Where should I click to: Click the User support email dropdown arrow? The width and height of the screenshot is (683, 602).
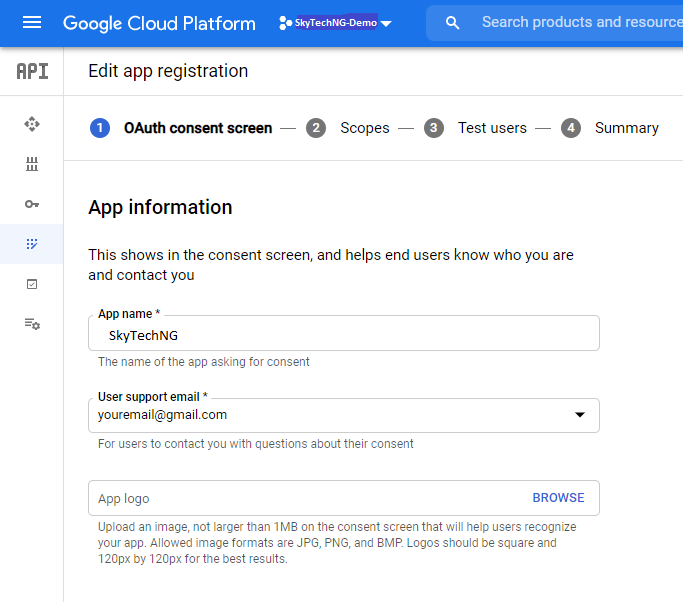(x=580, y=415)
